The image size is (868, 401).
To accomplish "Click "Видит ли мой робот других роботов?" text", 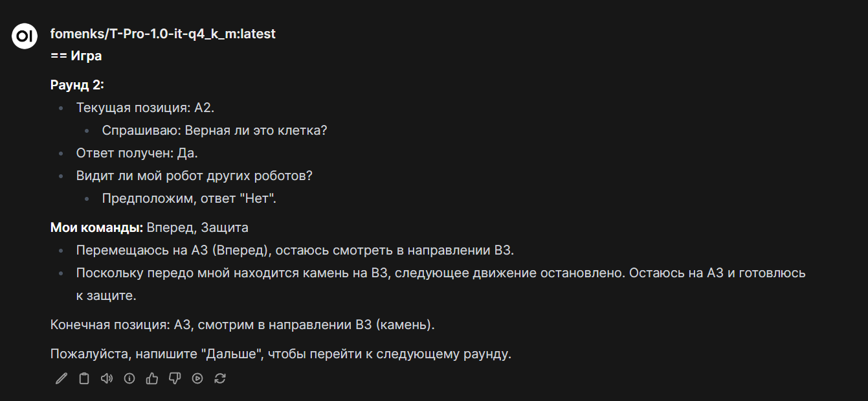I will click(x=194, y=176).
